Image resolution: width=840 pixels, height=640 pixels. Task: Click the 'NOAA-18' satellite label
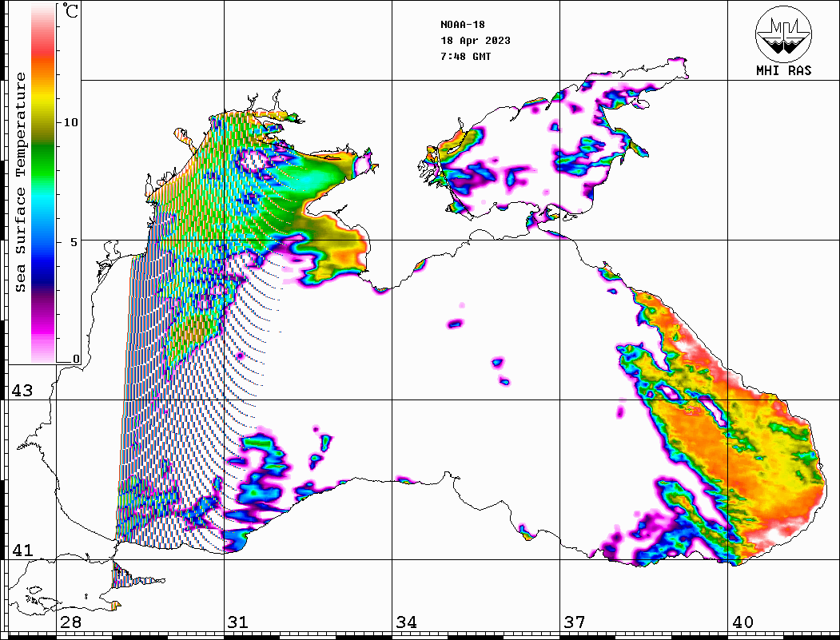pyautogui.click(x=463, y=25)
